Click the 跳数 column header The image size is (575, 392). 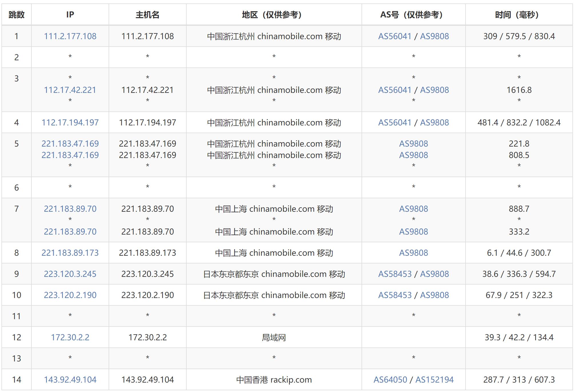tap(17, 15)
